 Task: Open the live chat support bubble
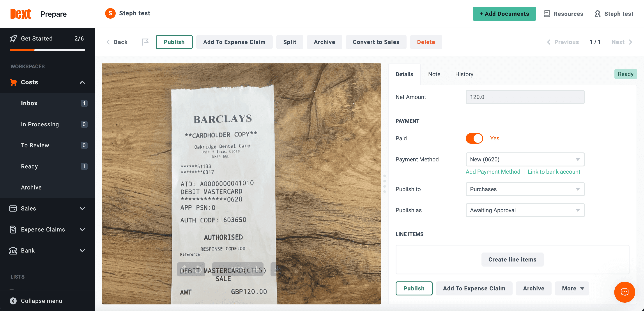coord(624,292)
